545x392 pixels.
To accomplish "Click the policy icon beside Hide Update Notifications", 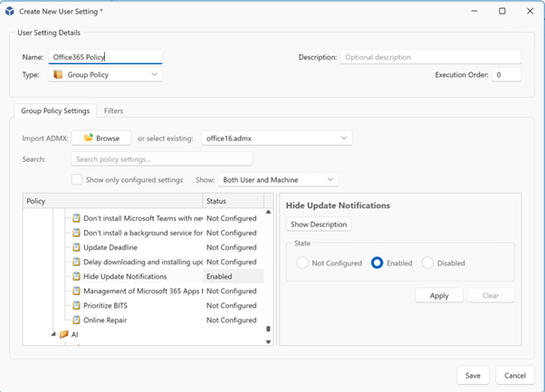I will pos(77,276).
